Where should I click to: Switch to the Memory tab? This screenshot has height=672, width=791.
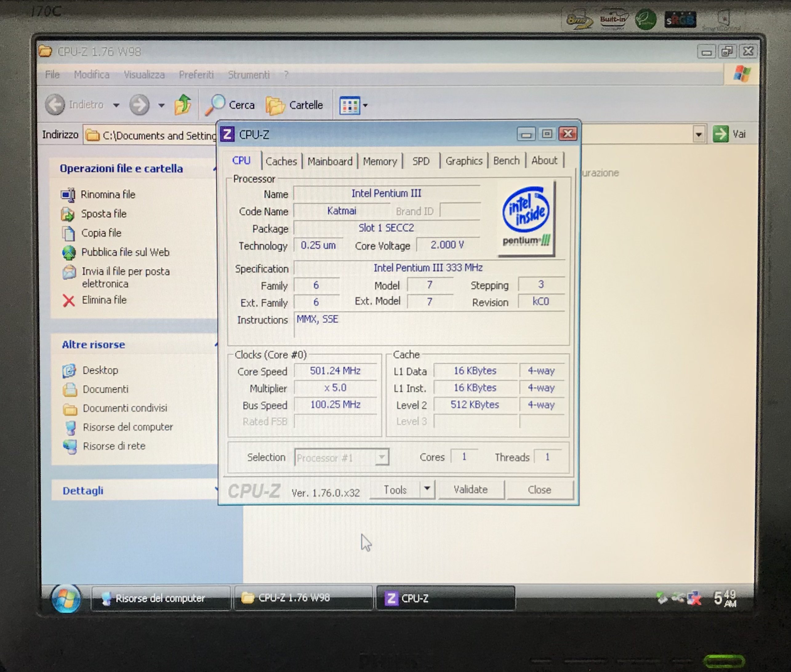click(x=379, y=161)
